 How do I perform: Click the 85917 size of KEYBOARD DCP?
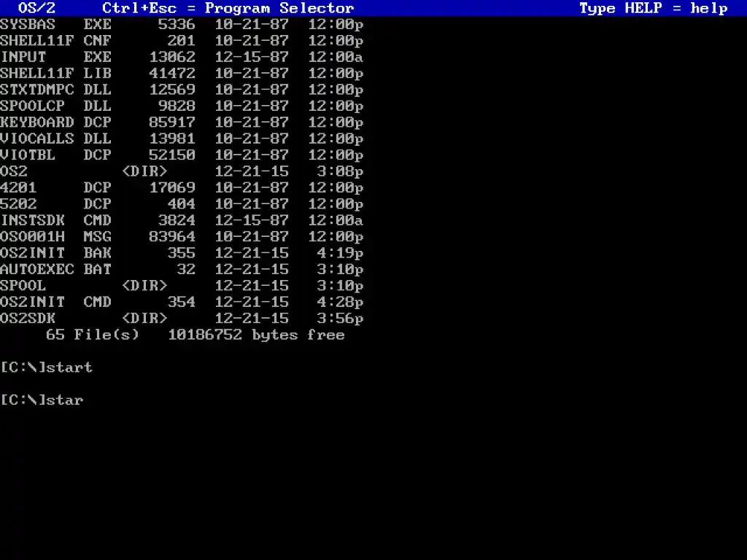pyautogui.click(x=172, y=122)
